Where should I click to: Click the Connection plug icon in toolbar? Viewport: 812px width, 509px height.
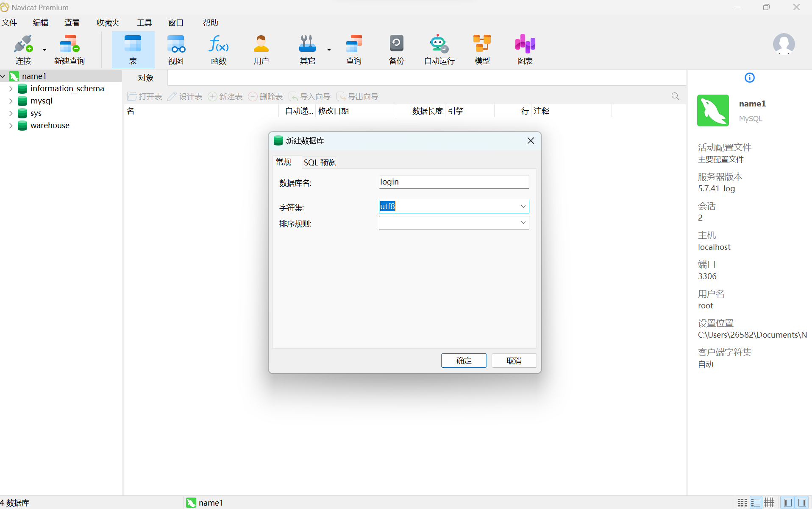point(23,44)
